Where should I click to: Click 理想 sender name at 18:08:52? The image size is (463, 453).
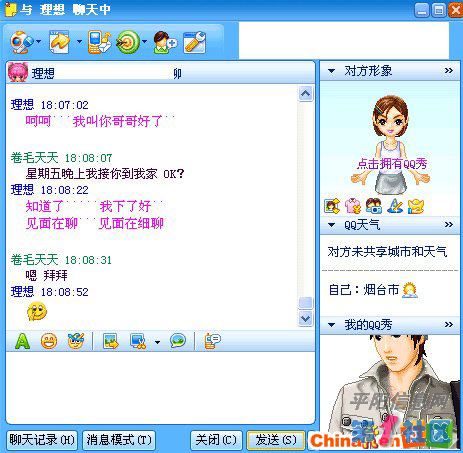(22, 292)
